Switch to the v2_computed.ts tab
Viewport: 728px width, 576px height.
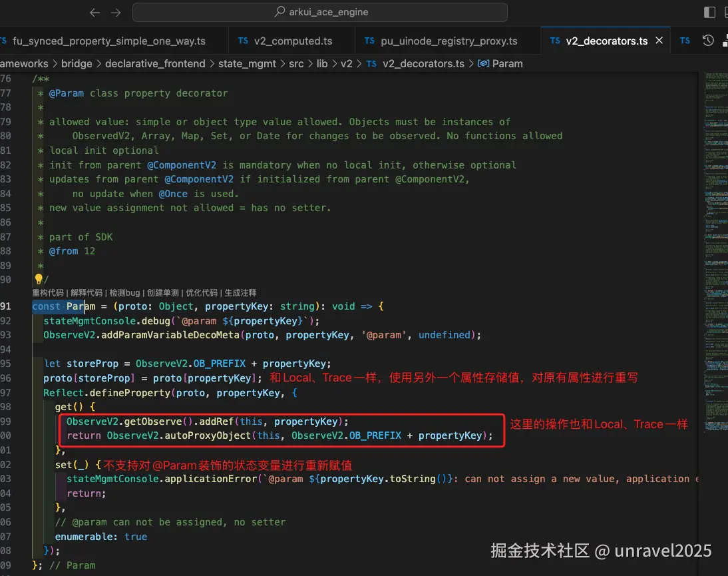tap(293, 41)
